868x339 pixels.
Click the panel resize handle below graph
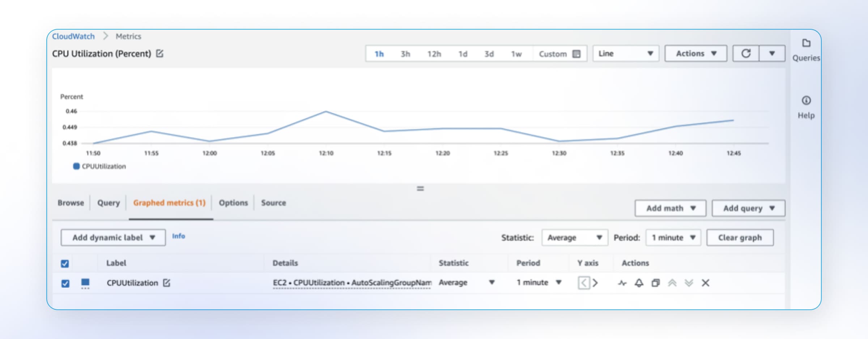click(x=420, y=188)
